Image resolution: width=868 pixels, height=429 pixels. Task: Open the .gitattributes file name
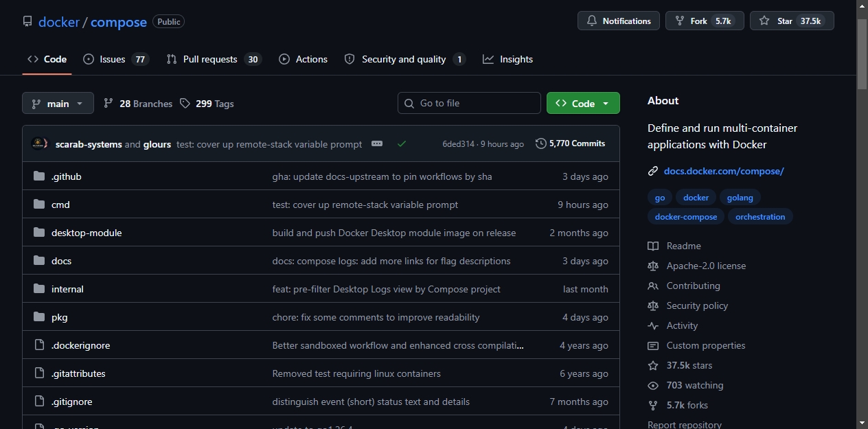pyautogui.click(x=78, y=373)
